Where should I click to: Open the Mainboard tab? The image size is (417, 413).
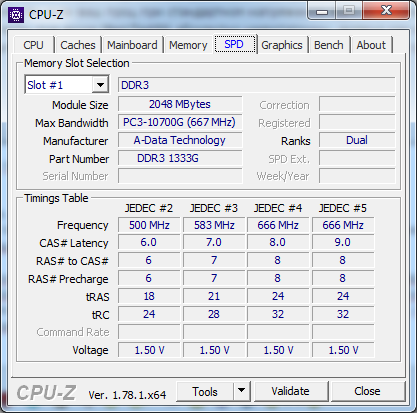point(132,45)
